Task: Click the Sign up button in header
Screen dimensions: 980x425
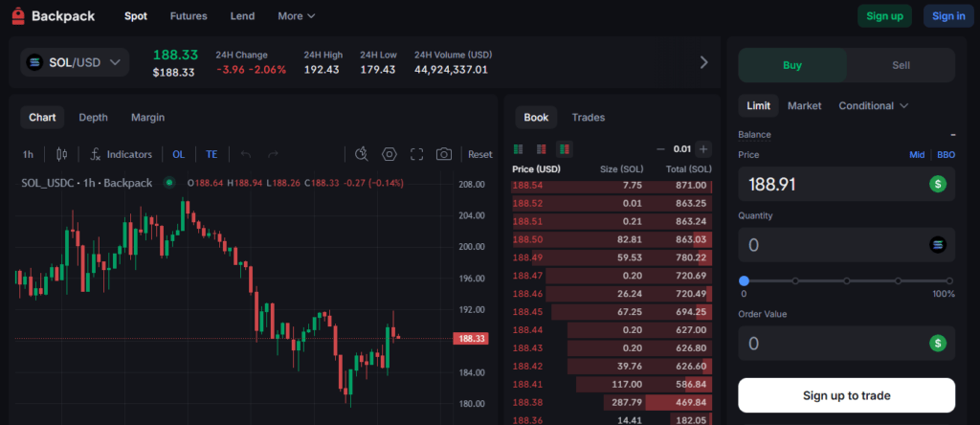Action: point(884,16)
